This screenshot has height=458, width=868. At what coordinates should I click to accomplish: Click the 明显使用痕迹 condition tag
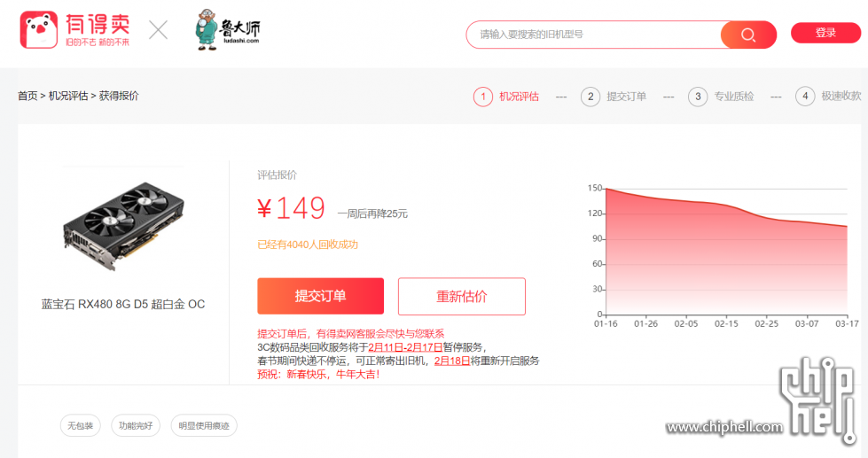click(x=204, y=425)
